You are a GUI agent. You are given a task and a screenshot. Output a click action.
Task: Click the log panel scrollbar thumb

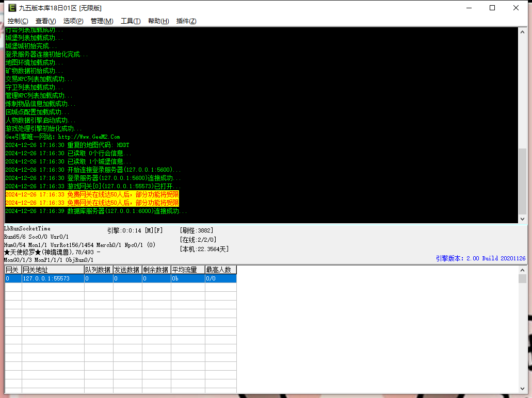(523, 181)
